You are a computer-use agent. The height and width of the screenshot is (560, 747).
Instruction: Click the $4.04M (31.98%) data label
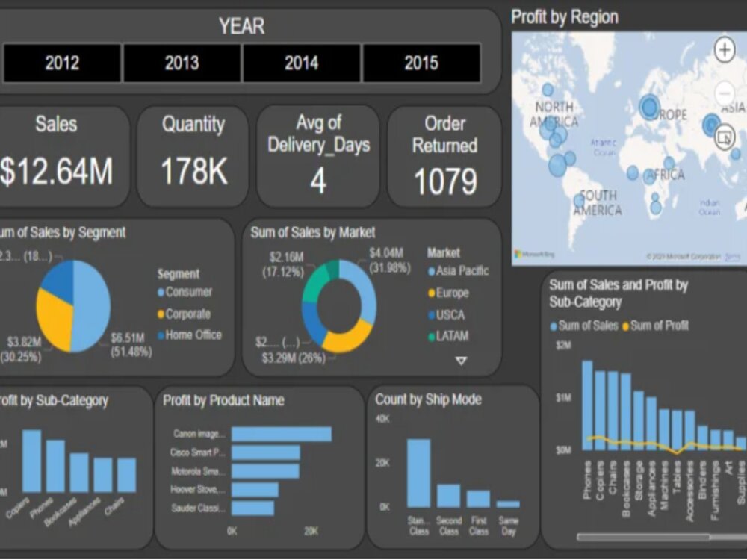(390, 260)
